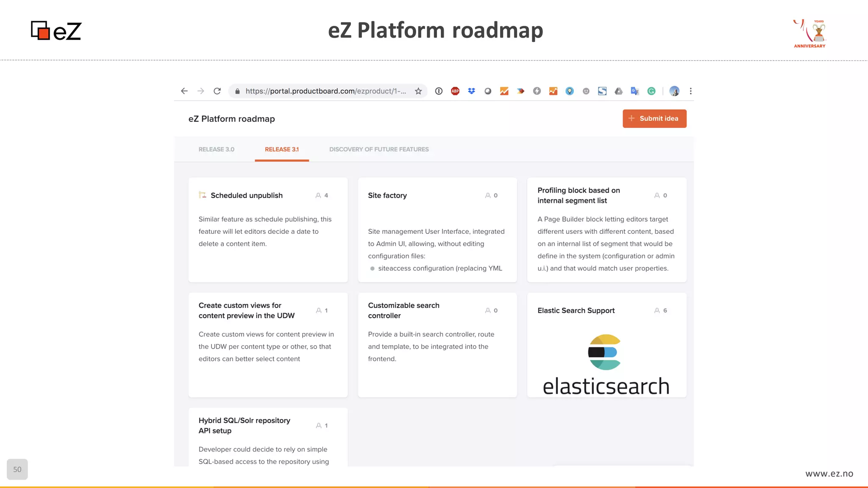This screenshot has height=488, width=868.
Task: Click the www.ez.no footer text
Action: [x=829, y=474]
